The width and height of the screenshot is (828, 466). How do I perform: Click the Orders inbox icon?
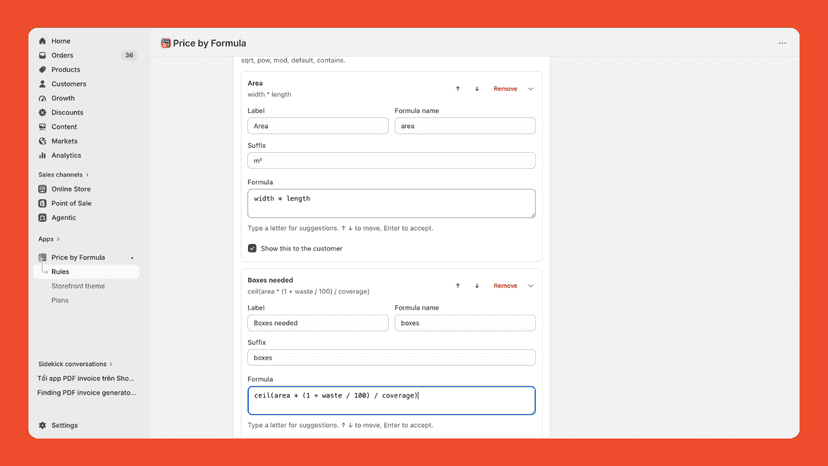pyautogui.click(x=42, y=55)
